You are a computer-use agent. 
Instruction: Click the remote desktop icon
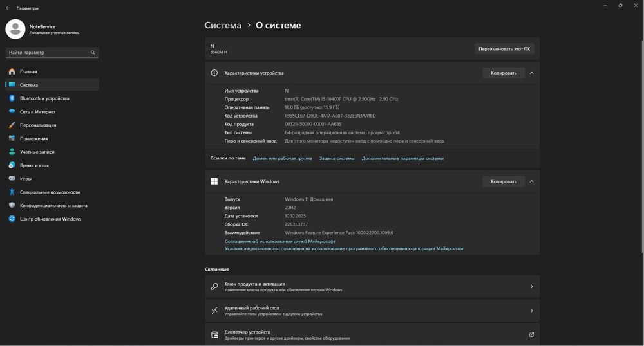point(214,311)
